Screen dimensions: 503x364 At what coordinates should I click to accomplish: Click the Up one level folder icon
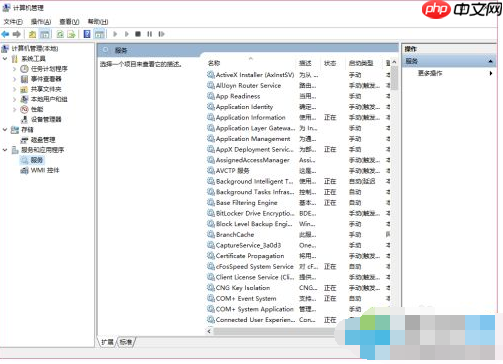32,34
